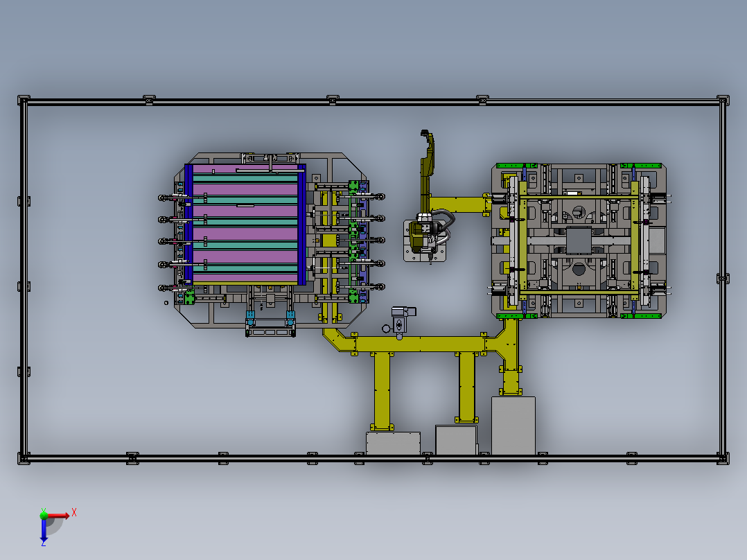Screen dimensions: 747x560
Task: Click the red X axis of the orientation triad
Action: (x=58, y=516)
